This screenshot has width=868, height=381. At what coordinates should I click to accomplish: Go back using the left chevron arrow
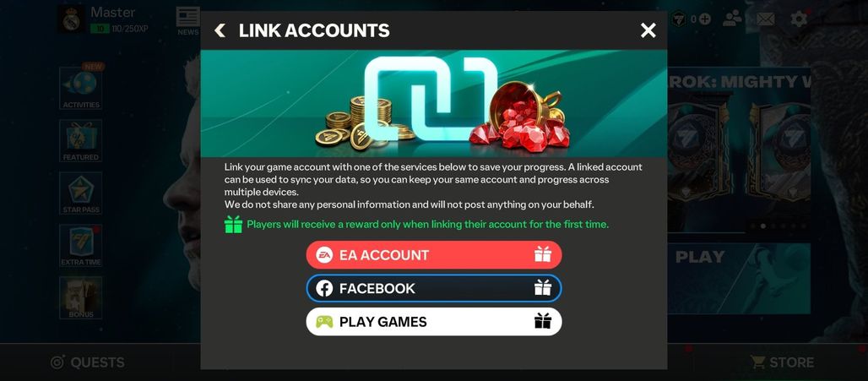click(x=220, y=30)
